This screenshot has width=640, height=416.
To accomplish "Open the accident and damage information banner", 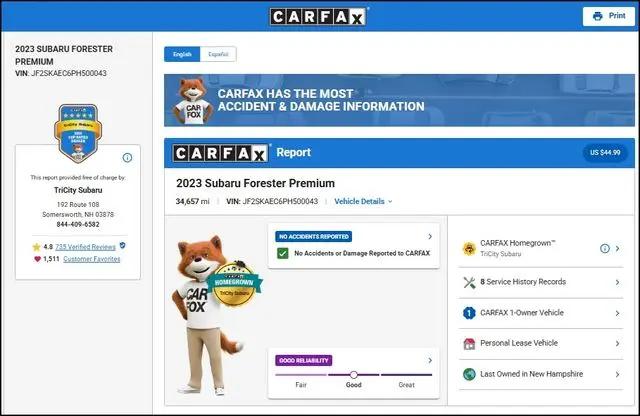I will pos(399,100).
